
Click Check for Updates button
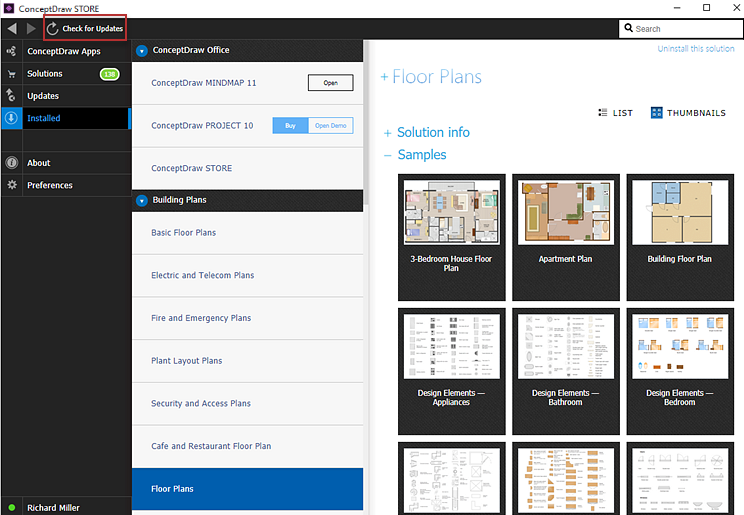point(85,28)
